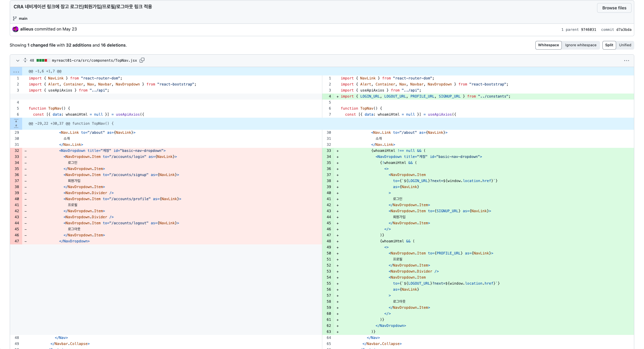Click the '/accounts/logout' deleted line

coord(121,223)
